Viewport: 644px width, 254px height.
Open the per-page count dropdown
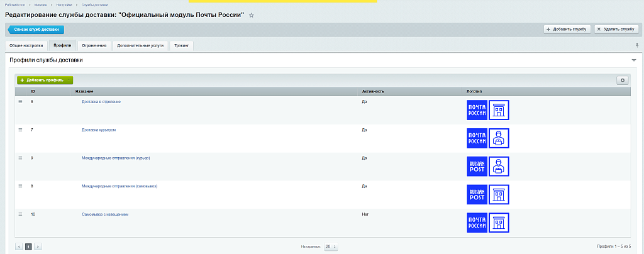[331, 246]
